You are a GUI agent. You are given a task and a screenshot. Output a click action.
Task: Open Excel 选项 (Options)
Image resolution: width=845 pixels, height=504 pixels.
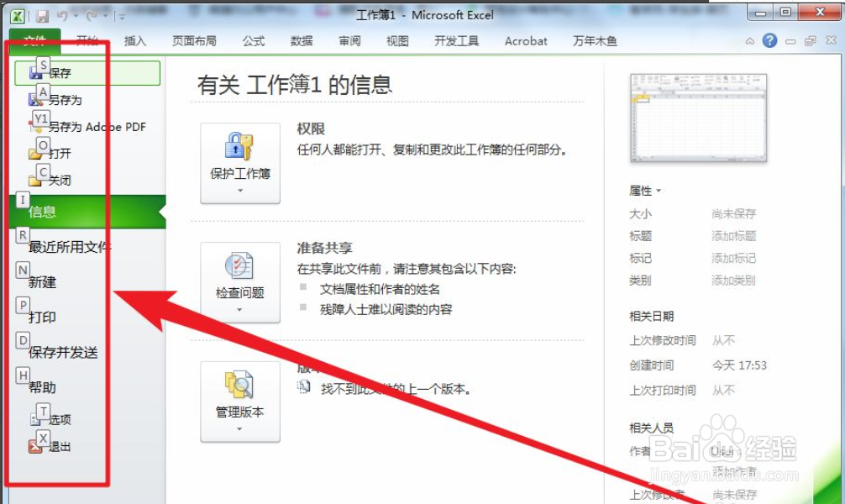[x=50, y=419]
